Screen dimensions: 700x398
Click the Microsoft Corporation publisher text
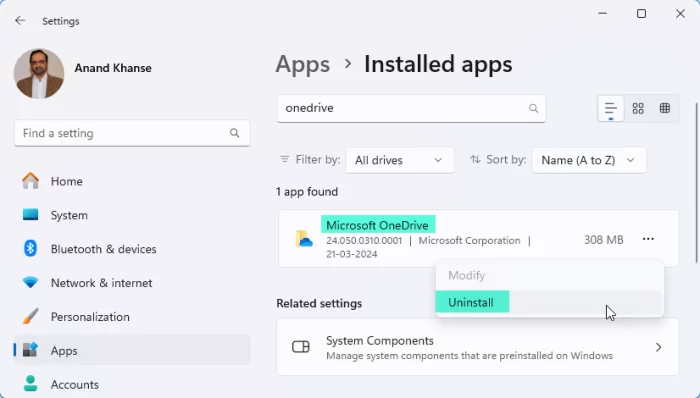tap(469, 240)
